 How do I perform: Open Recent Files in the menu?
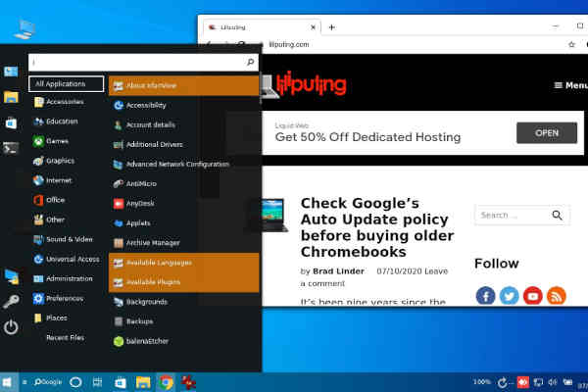[x=65, y=337]
